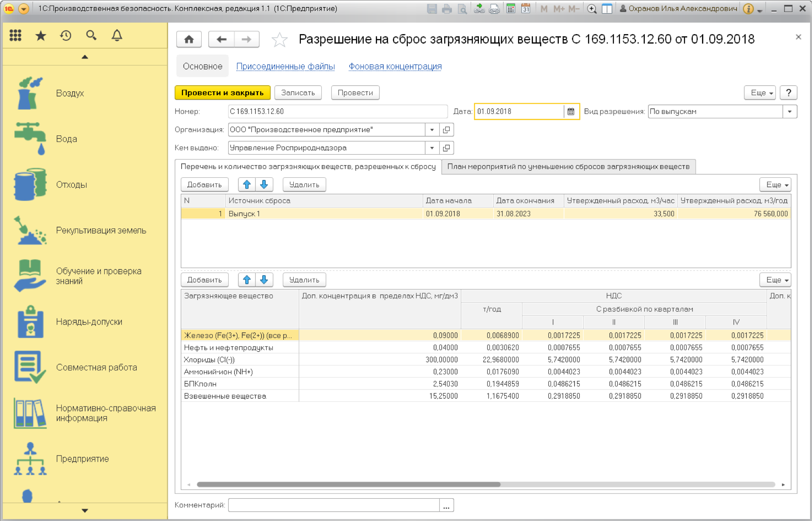Open the top Еще menu near help
This screenshot has width=812, height=521.
760,93
